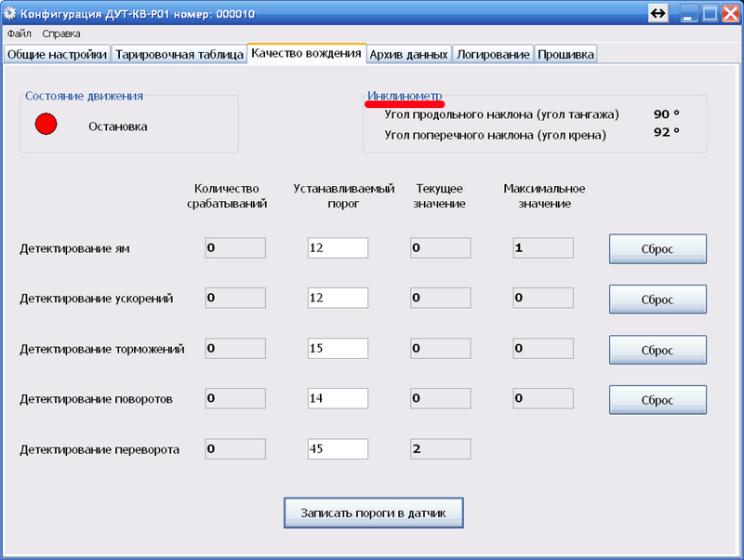Click the Текущее значение column header
This screenshot has height=560, width=744.
click(x=439, y=196)
